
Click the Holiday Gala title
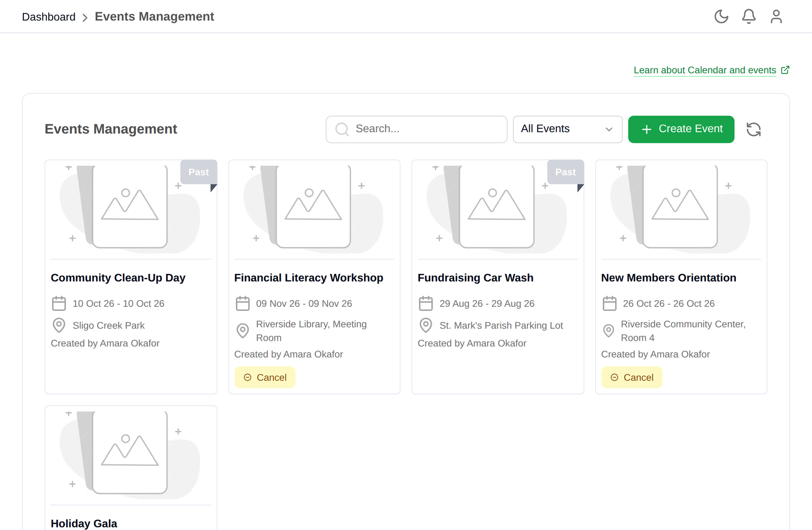[84, 523]
